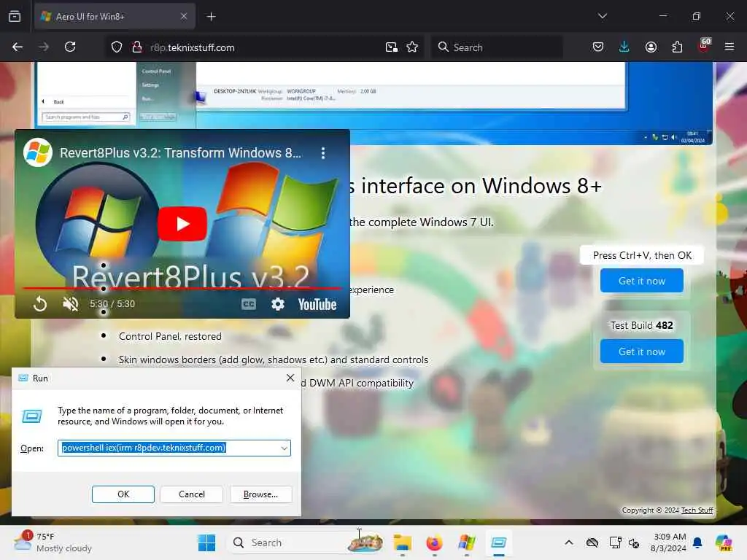Viewport: 747px width, 560px height.
Task: Click the uBlock extension icon with badge 60
Action: [x=704, y=46]
